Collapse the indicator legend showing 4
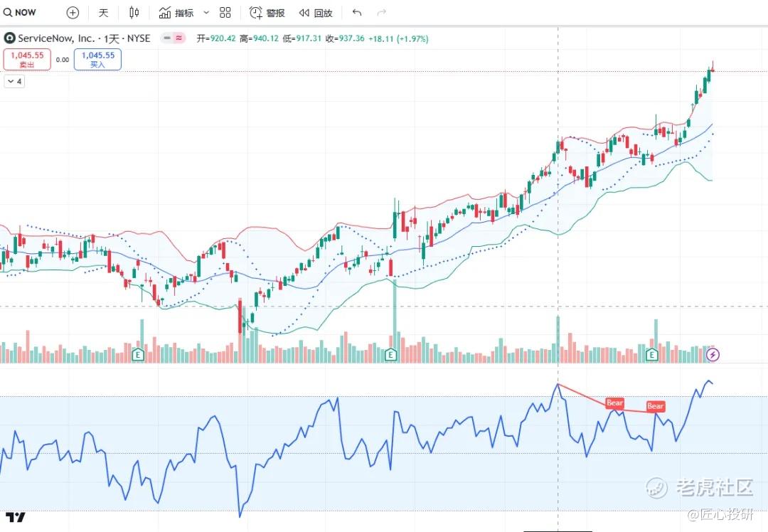This screenshot has width=768, height=532. 14,82
